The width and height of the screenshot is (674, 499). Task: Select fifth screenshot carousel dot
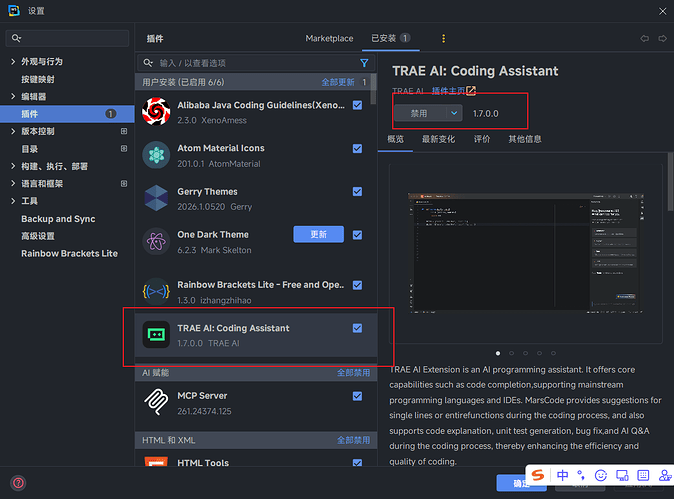point(553,353)
